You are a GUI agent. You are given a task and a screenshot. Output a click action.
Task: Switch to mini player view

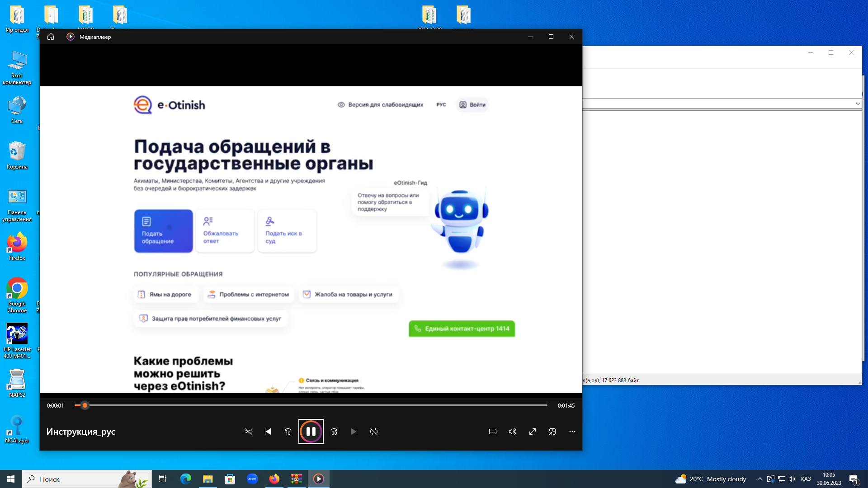[552, 432]
